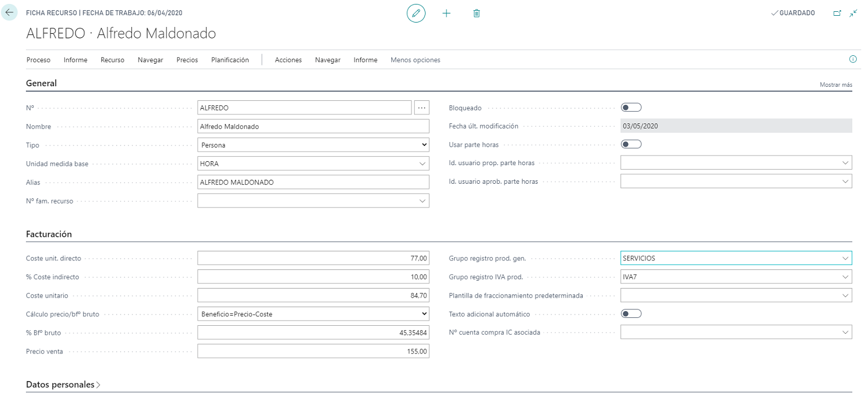
Task: Open Id. usuario prop. parte horas dropdown
Action: (845, 163)
